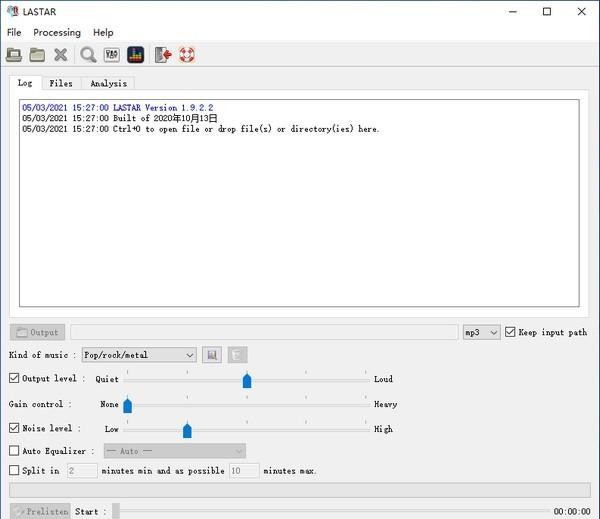Click the 'Loud' slider end label
600x519 pixels.
(383, 379)
